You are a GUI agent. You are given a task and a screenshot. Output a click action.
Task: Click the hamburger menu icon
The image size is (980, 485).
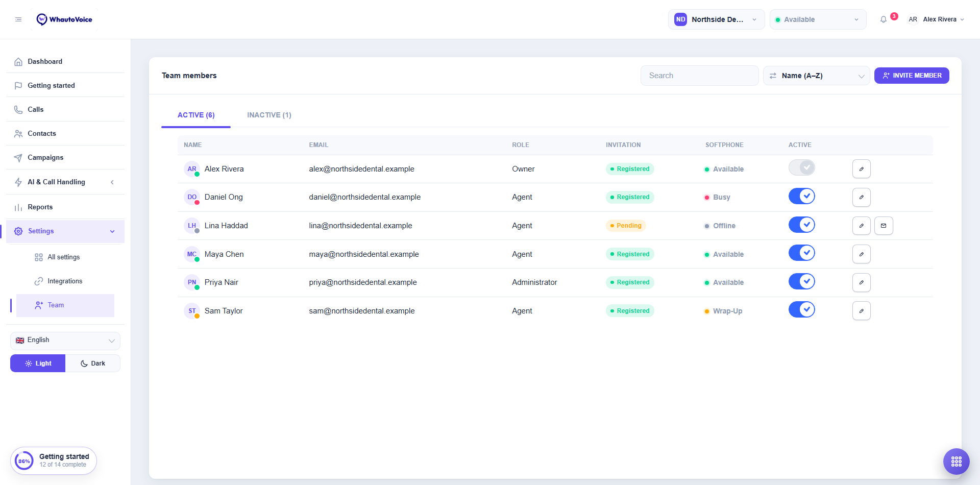18,19
